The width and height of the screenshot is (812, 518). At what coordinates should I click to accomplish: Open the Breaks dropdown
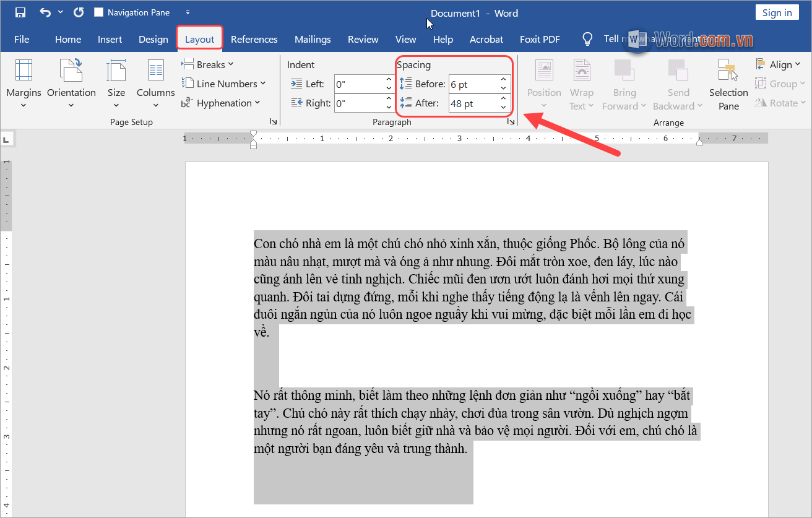pos(208,64)
